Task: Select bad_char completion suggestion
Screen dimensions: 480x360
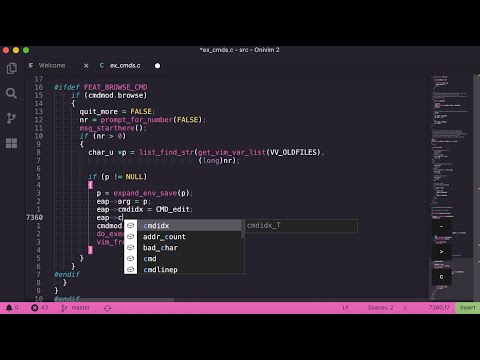Action: click(x=184, y=248)
